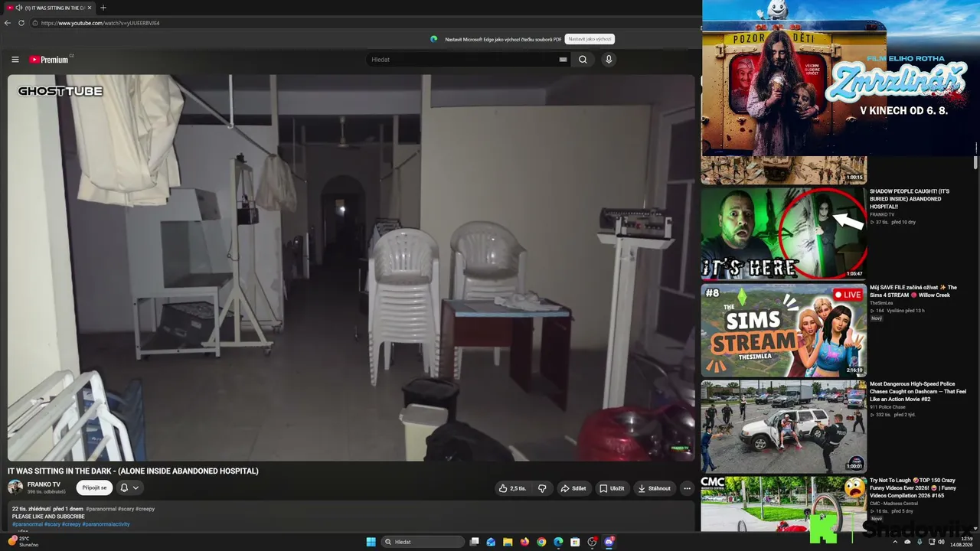Open The Sims 4 STREAM live thumbnail

coord(784,330)
